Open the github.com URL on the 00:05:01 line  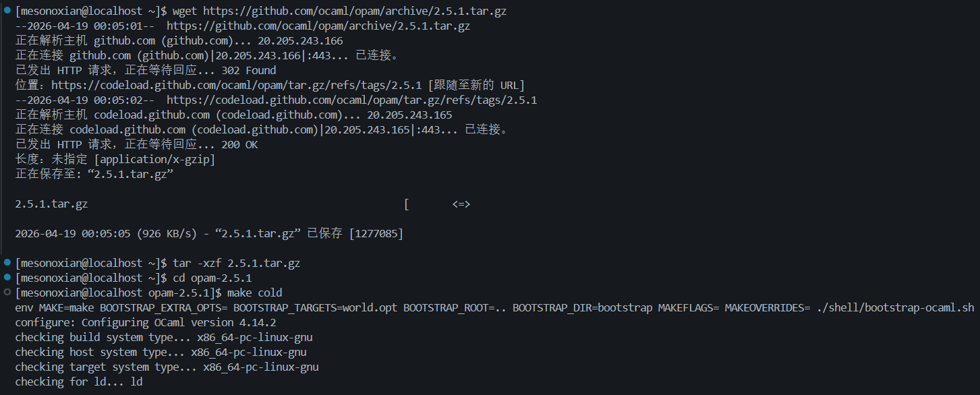318,26
